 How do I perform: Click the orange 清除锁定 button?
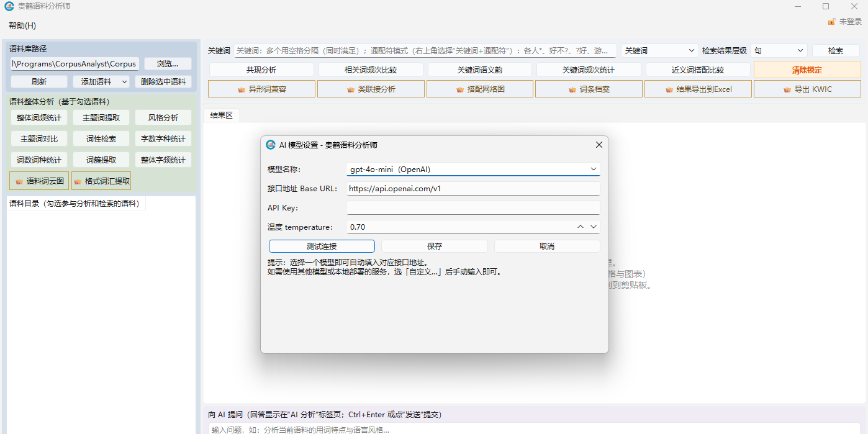coord(807,70)
